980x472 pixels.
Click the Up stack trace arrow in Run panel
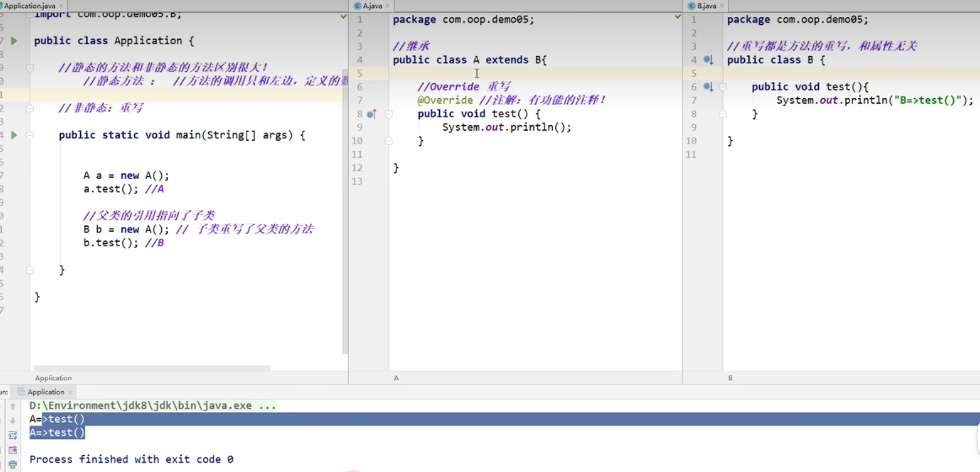click(x=13, y=406)
